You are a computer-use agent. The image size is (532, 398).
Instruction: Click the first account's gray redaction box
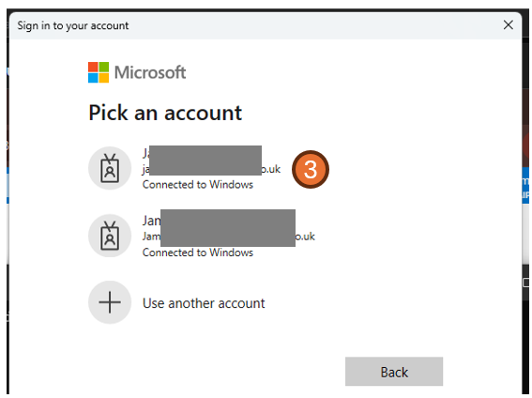205,161
